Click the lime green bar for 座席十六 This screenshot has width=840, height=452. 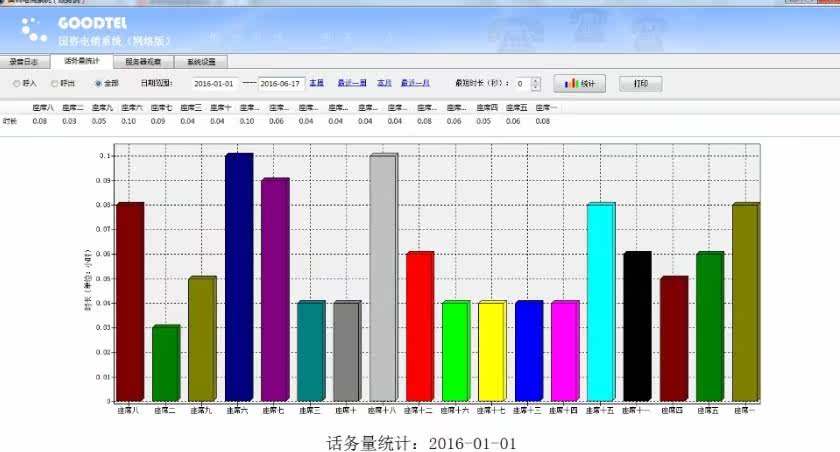coord(456,351)
